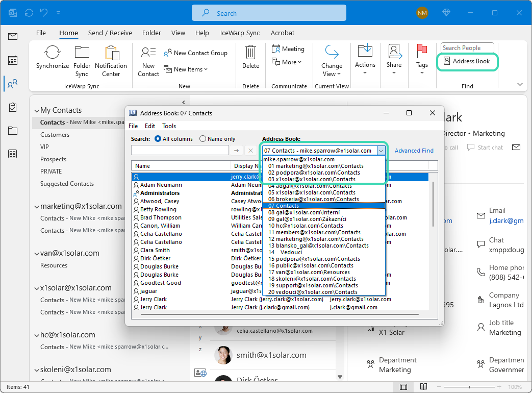Screen dimensions: 532x393
Task: Open the IceWarp Sync ribbon tab
Action: point(240,33)
